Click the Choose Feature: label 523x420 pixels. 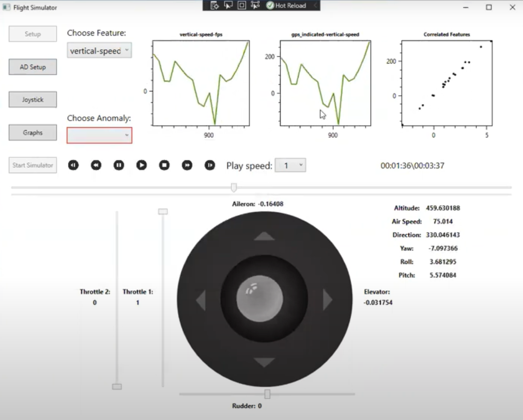tap(97, 33)
